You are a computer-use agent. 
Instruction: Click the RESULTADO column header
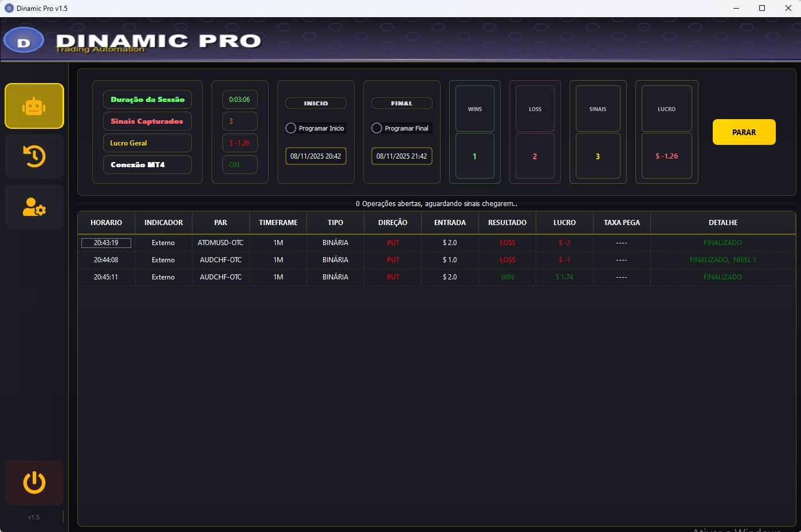tap(506, 222)
